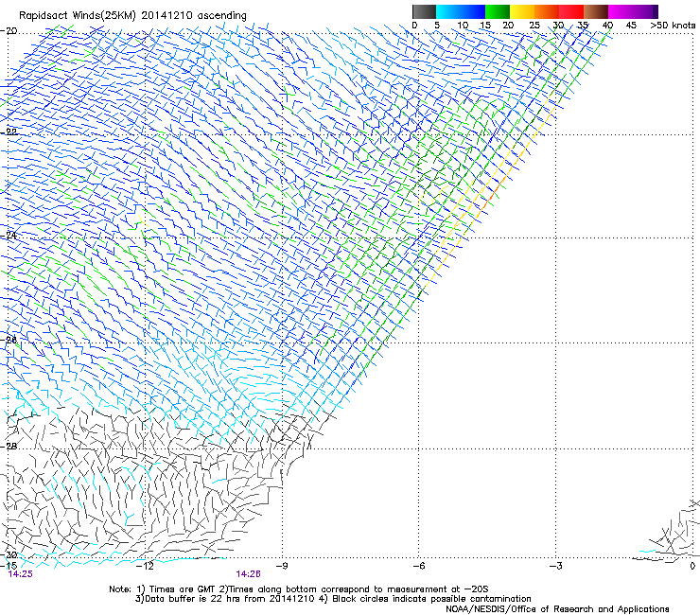Click the '>50 knots' legend label
Viewport: 700px width, 615px height.
(x=673, y=26)
